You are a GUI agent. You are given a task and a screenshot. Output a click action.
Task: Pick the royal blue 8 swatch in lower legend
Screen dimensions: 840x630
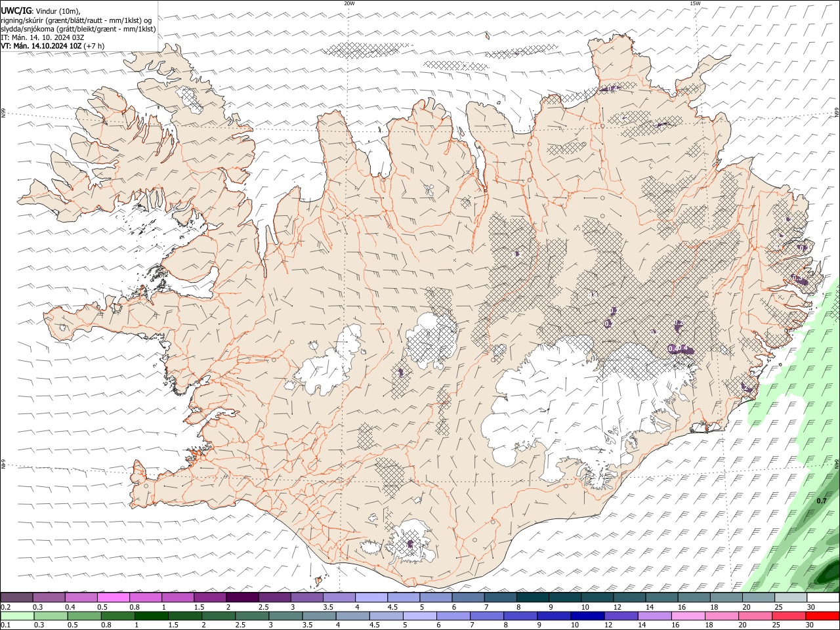520,616
